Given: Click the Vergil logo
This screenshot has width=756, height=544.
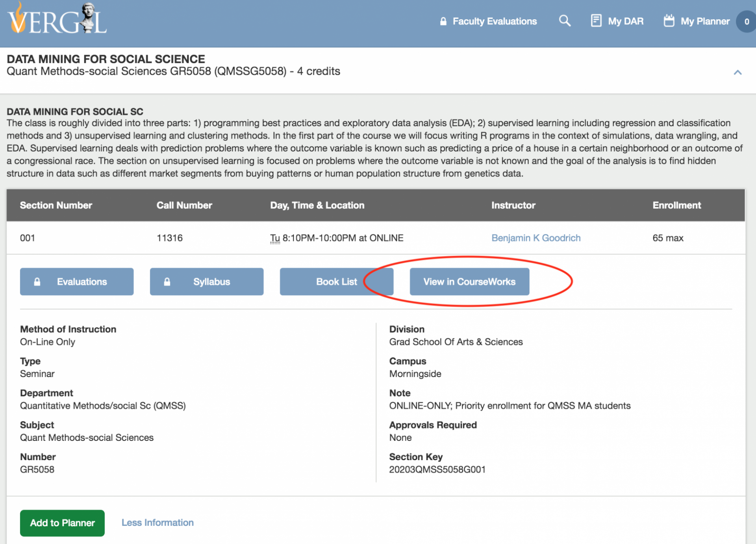Looking at the screenshot, I should pyautogui.click(x=57, y=20).
